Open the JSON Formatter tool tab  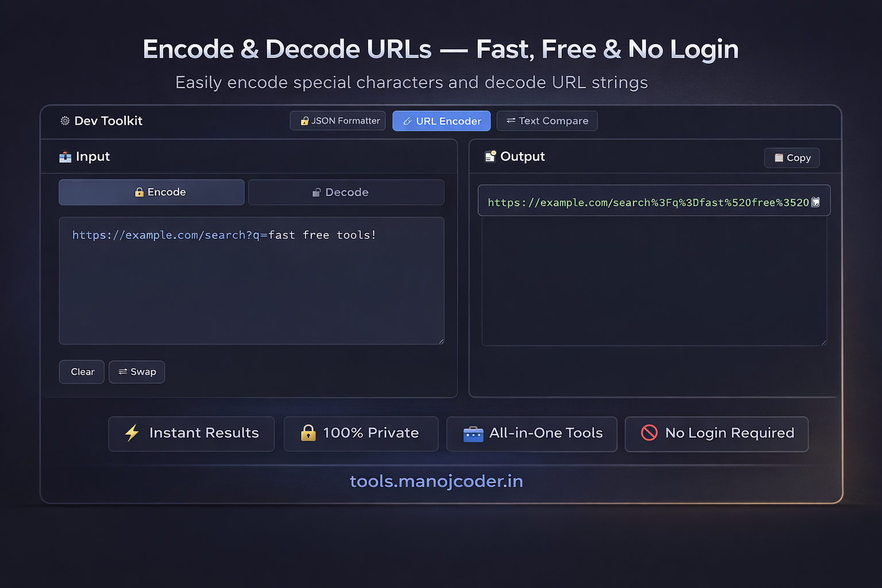pos(338,121)
